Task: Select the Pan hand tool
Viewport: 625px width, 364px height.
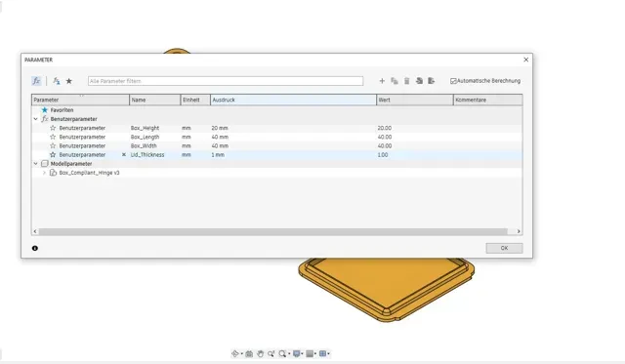Action: [260, 353]
